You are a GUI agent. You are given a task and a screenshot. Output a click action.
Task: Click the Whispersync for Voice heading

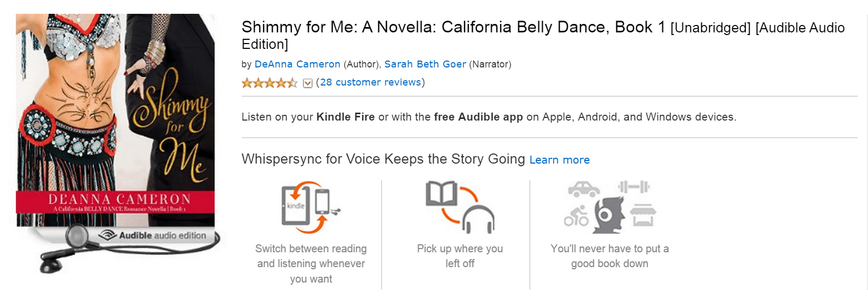point(383,159)
